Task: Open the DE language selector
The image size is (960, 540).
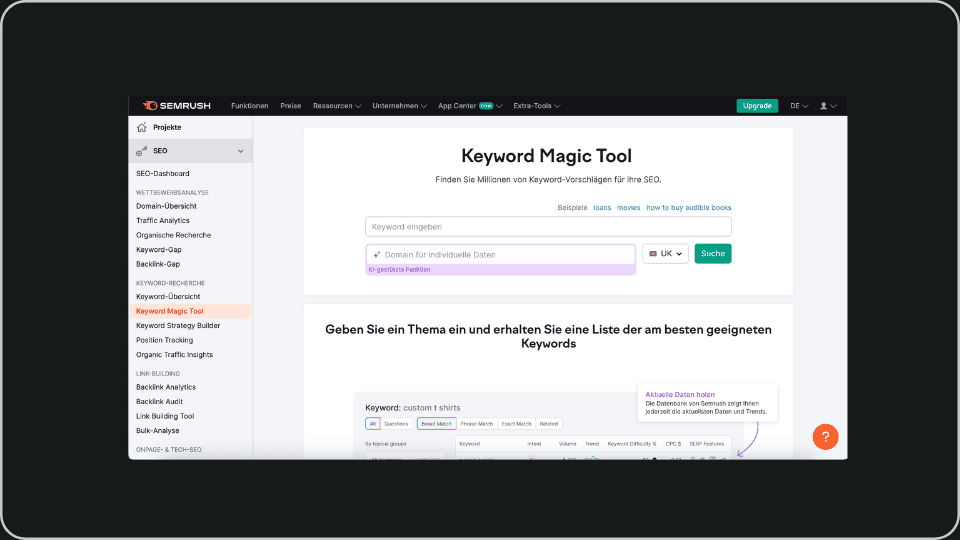Action: (799, 106)
